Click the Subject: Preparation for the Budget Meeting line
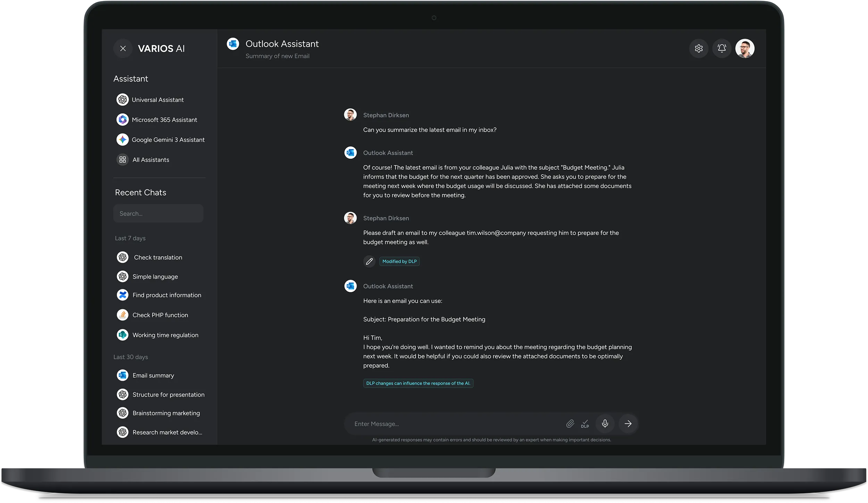The image size is (868, 503). click(x=424, y=319)
